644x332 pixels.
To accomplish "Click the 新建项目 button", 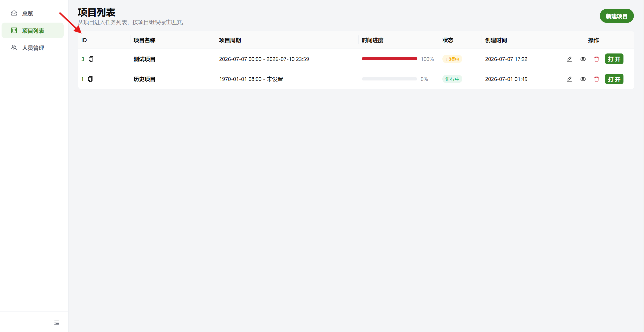I will [616, 16].
